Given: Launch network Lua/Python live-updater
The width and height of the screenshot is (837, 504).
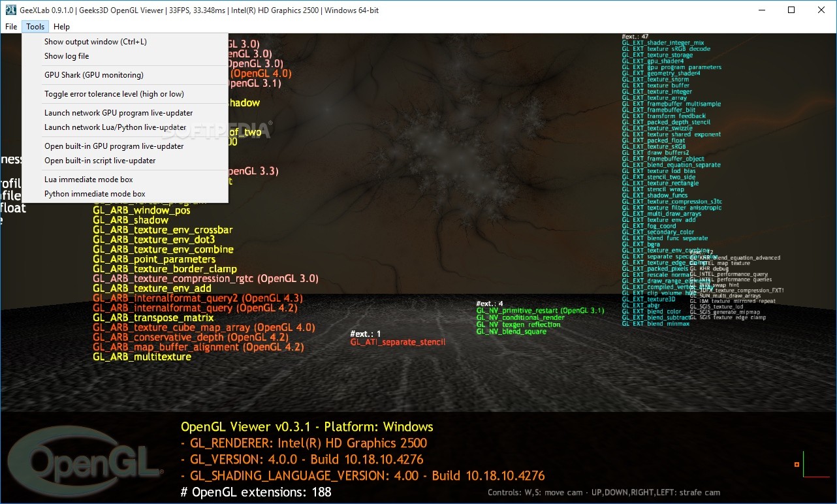Looking at the screenshot, I should [x=125, y=127].
